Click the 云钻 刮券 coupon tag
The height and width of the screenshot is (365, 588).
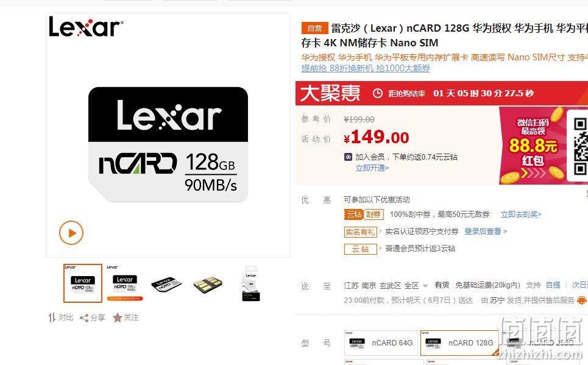click(364, 214)
